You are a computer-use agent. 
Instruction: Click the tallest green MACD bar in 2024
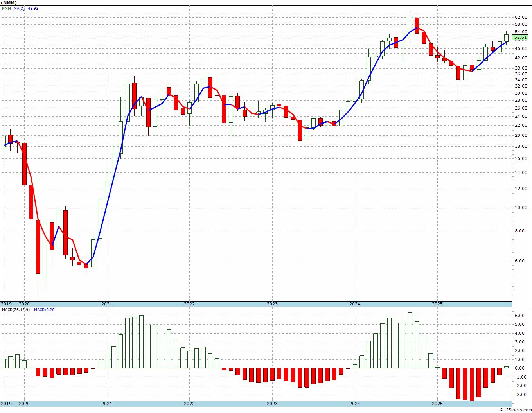click(410, 340)
